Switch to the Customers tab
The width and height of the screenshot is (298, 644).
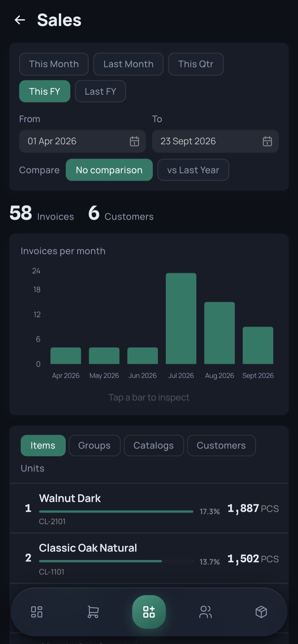pos(221,445)
